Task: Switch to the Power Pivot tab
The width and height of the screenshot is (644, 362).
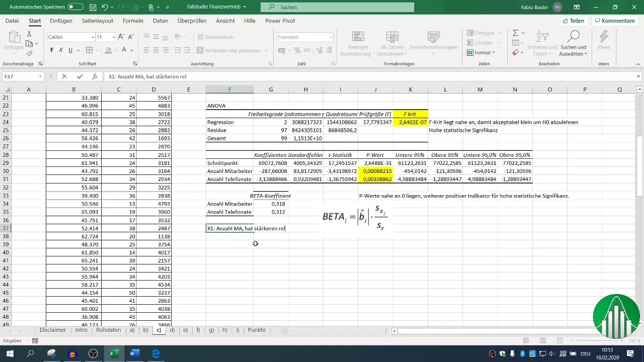Action: click(x=280, y=21)
